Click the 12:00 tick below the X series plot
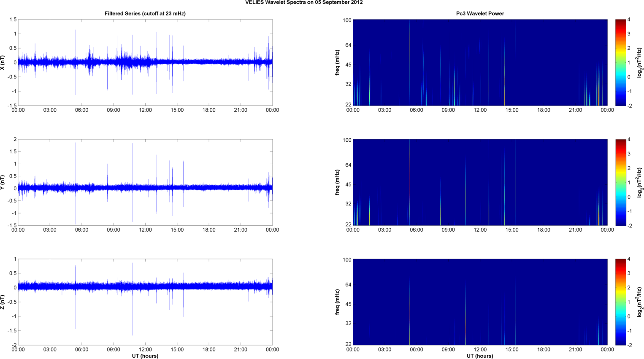 click(145, 110)
